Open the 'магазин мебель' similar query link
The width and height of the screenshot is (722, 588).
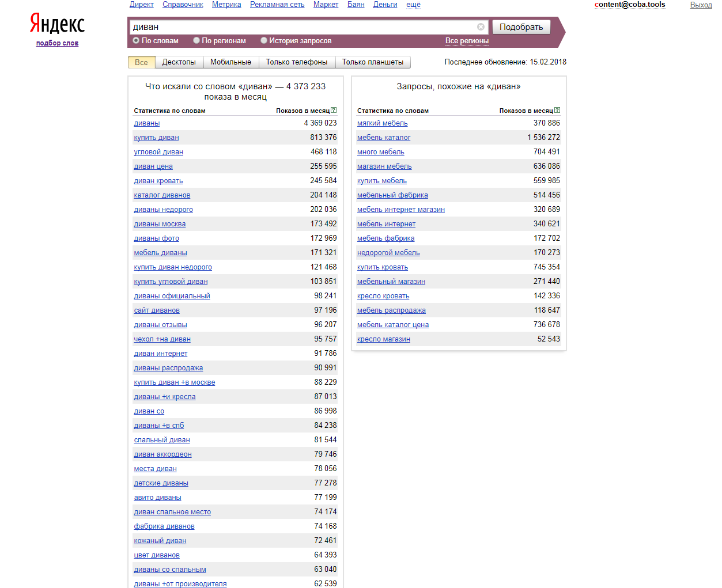tap(384, 166)
